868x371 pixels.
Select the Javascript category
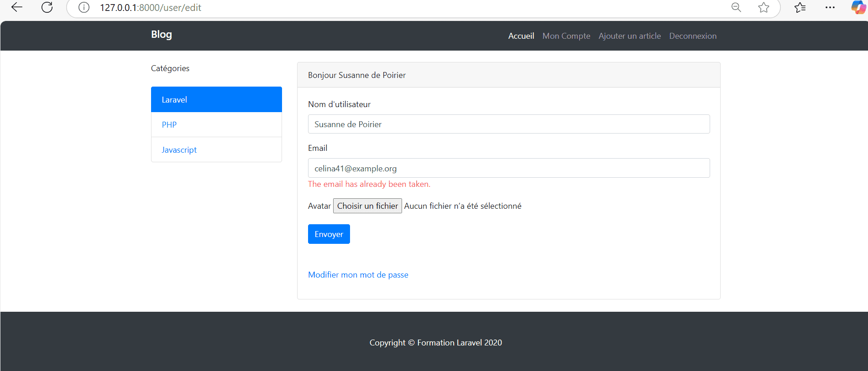tap(216, 149)
